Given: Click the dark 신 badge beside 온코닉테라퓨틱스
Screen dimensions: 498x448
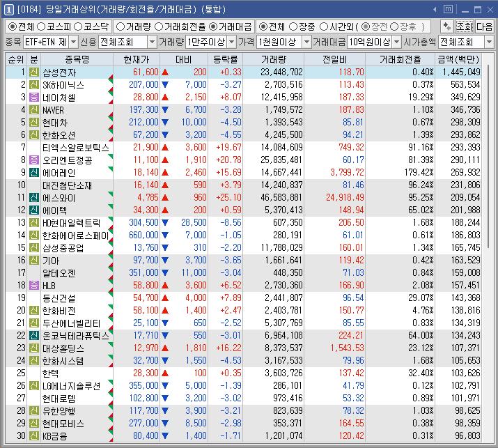Looking at the screenshot, I should click(34, 336).
